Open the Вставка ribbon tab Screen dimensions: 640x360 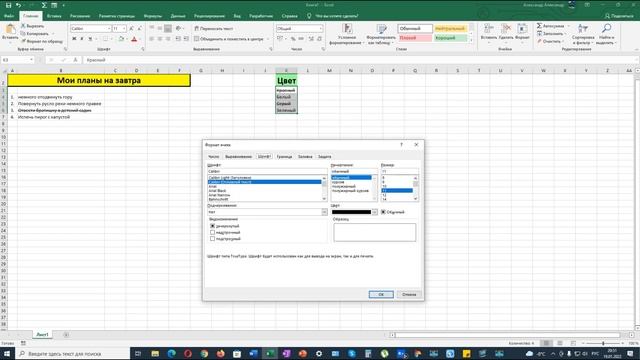pyautogui.click(x=54, y=16)
